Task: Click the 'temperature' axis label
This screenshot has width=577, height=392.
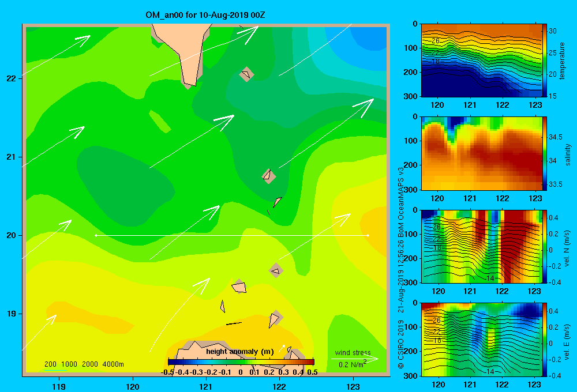Action: point(562,61)
